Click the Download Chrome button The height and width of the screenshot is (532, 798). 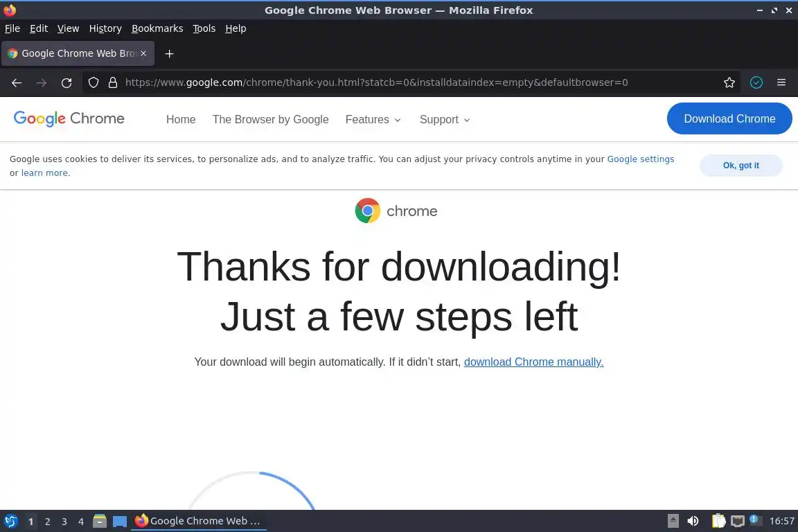[729, 118]
